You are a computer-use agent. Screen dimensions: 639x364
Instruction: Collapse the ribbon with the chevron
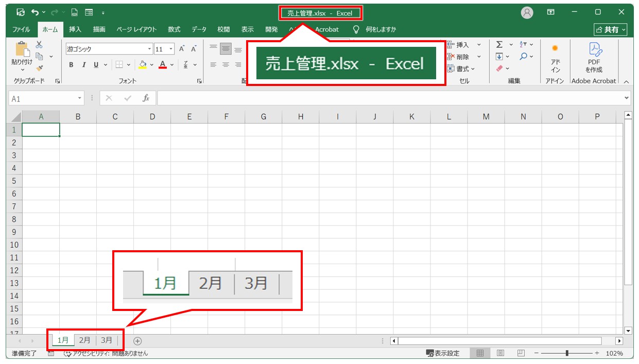[x=626, y=82]
